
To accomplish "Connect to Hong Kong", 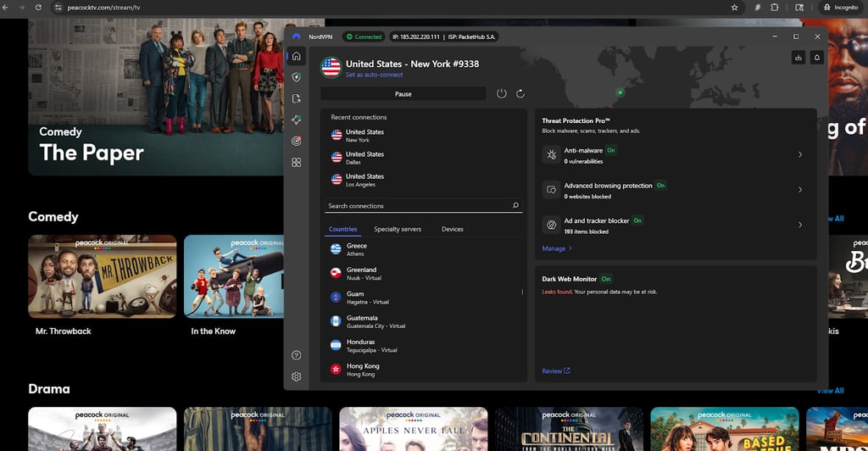I will pos(424,370).
